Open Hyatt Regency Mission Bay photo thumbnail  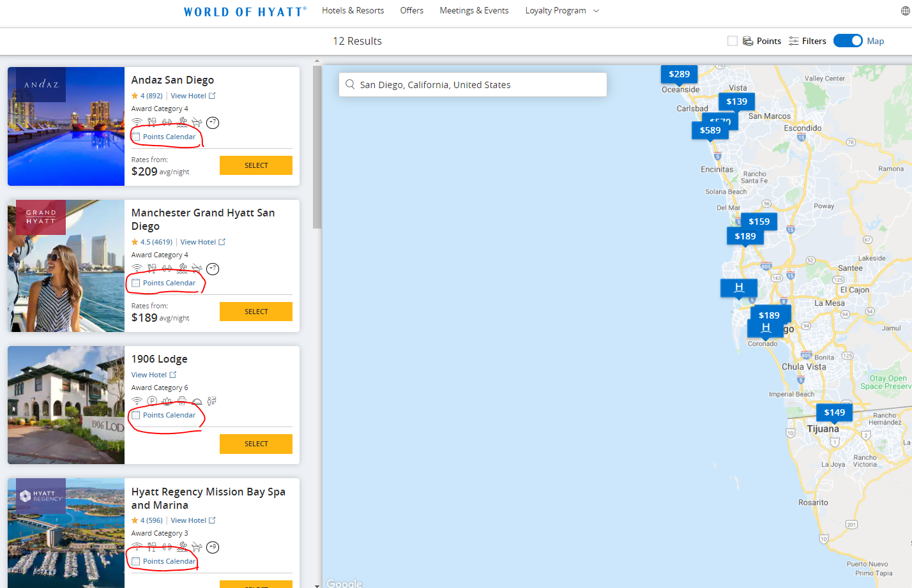click(x=66, y=533)
